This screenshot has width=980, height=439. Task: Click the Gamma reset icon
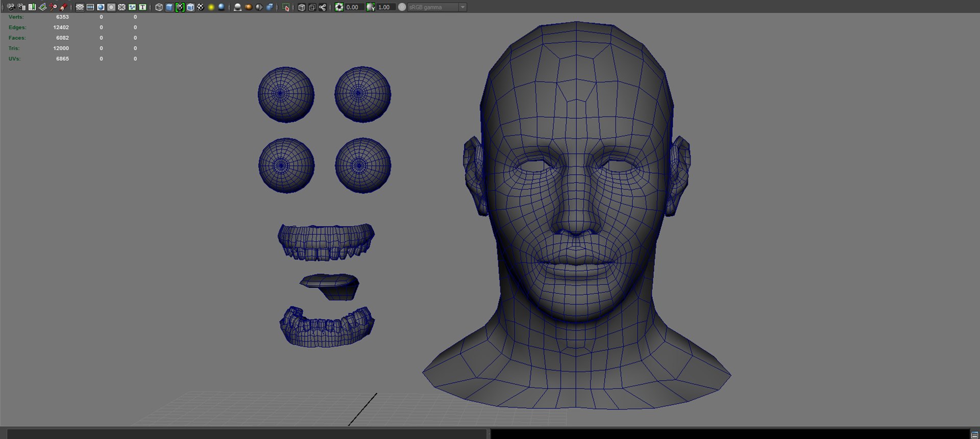pyautogui.click(x=371, y=7)
